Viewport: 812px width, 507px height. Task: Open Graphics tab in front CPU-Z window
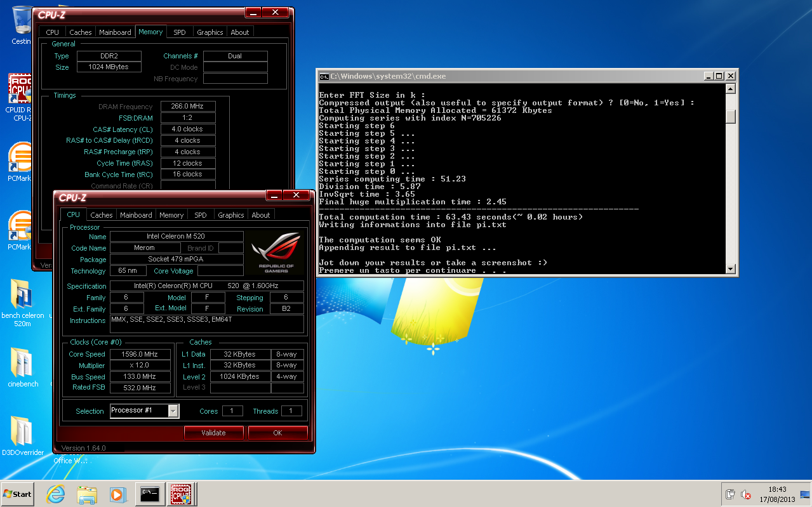(231, 215)
